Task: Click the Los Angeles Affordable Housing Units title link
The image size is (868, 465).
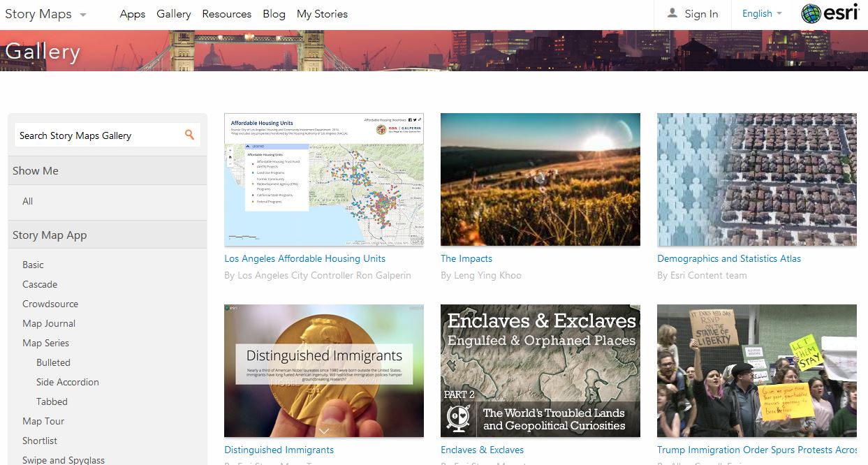Action: point(304,258)
